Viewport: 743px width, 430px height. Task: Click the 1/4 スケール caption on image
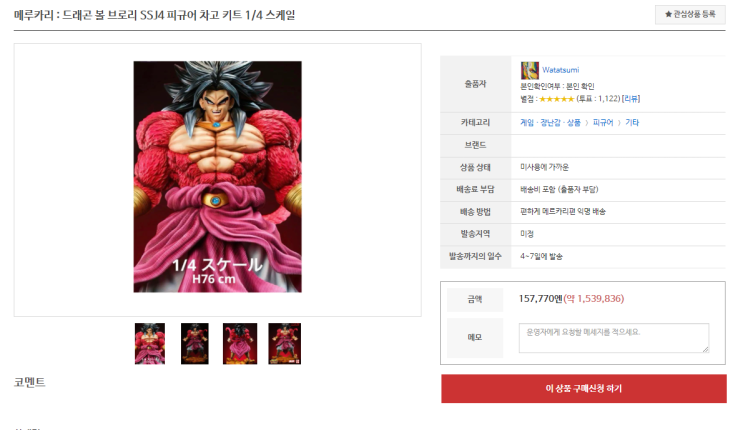(217, 265)
